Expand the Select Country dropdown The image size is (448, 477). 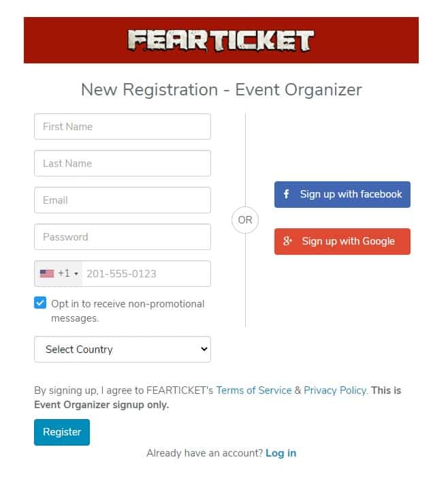click(x=123, y=350)
